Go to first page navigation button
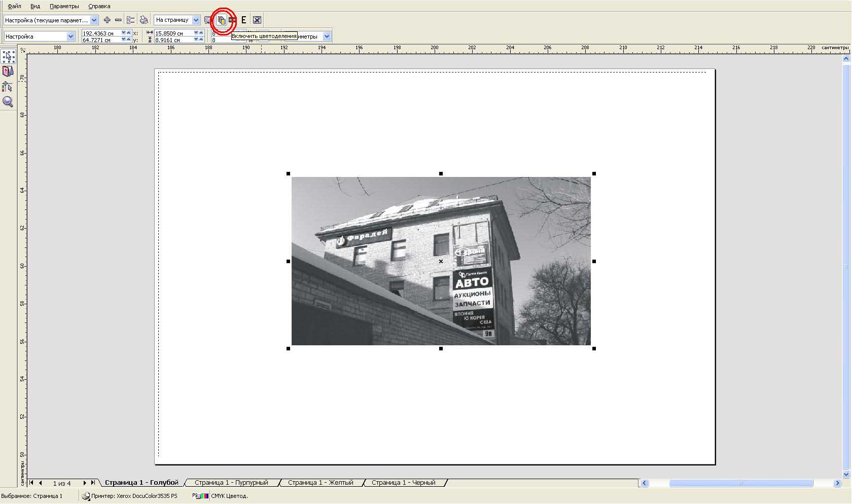 click(x=31, y=483)
